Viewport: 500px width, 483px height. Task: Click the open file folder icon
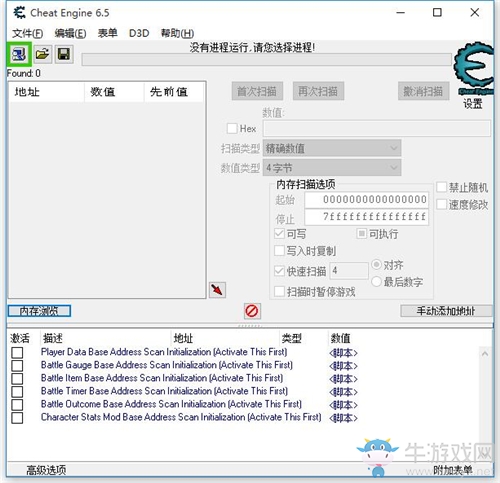point(42,54)
